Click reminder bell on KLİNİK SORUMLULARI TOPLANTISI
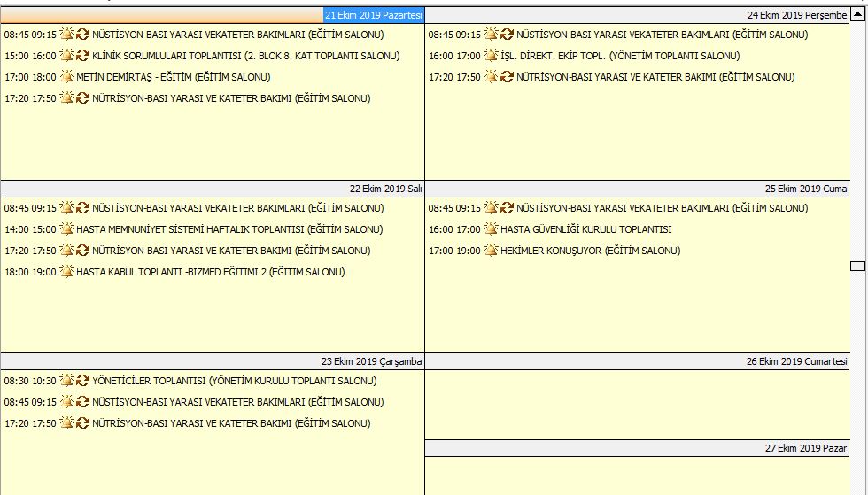 66,56
